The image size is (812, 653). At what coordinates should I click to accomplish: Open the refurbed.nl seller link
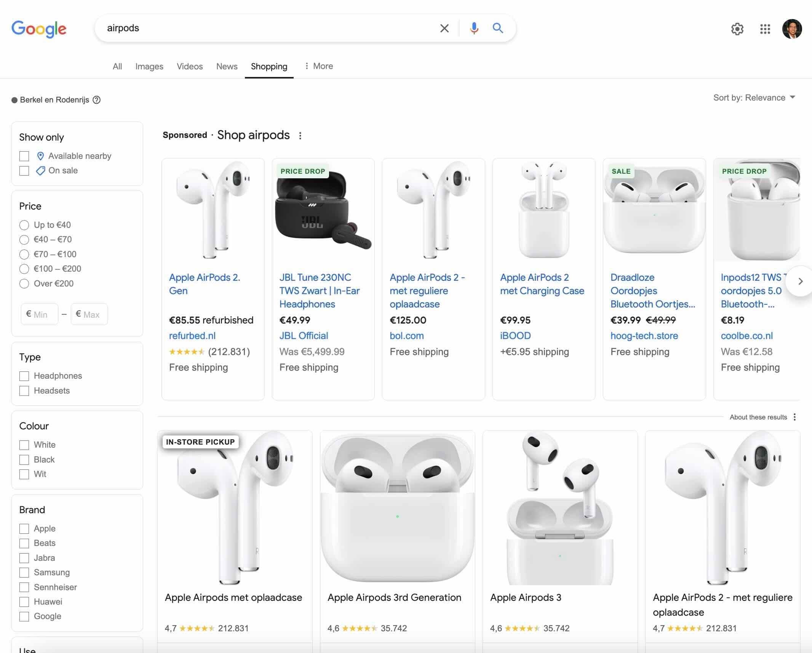(192, 336)
